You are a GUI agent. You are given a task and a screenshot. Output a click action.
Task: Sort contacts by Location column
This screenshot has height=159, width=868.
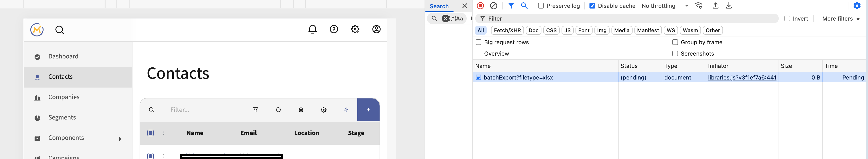(307, 133)
